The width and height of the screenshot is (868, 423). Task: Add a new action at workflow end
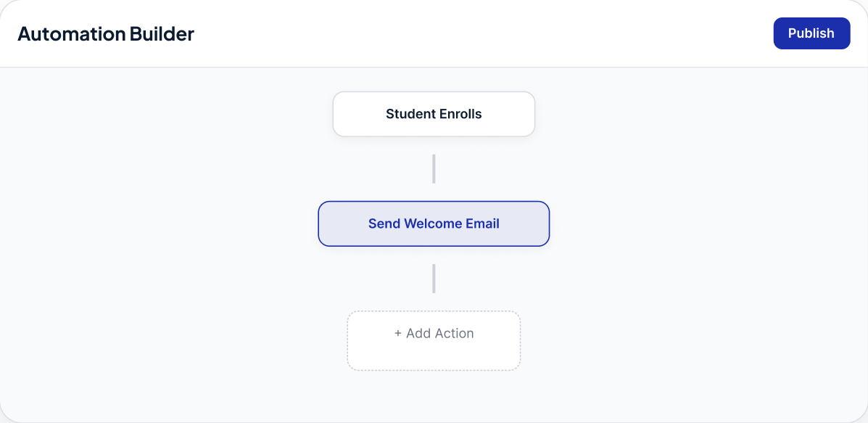[434, 340]
